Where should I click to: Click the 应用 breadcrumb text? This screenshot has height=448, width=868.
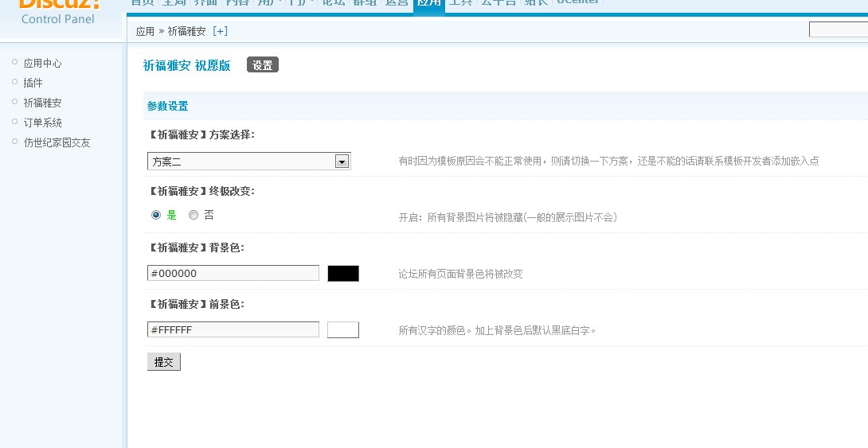[x=145, y=31]
